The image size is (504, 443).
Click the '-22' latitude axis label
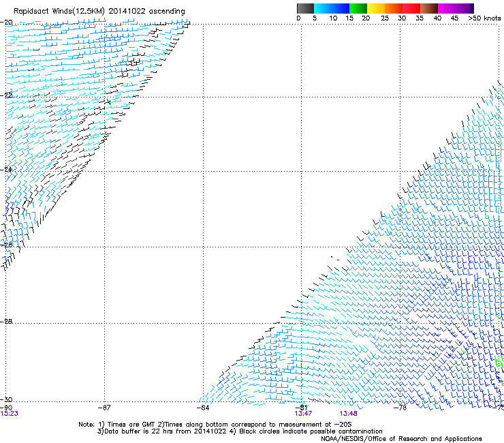click(x=6, y=95)
